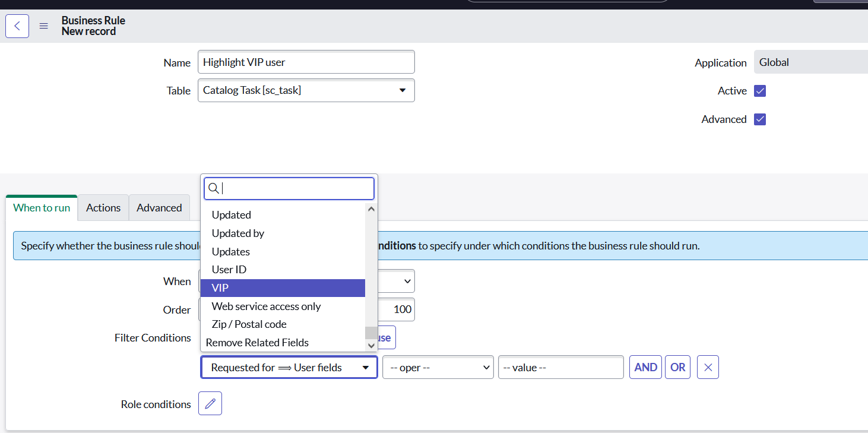This screenshot has width=868, height=433.
Task: Toggle the Advanced checkbox off
Action: [x=760, y=119]
